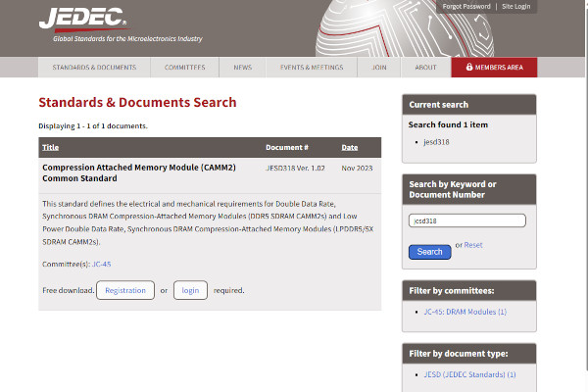This screenshot has width=588, height=392.
Task: Sort results by Title column
Action: pyautogui.click(x=51, y=148)
